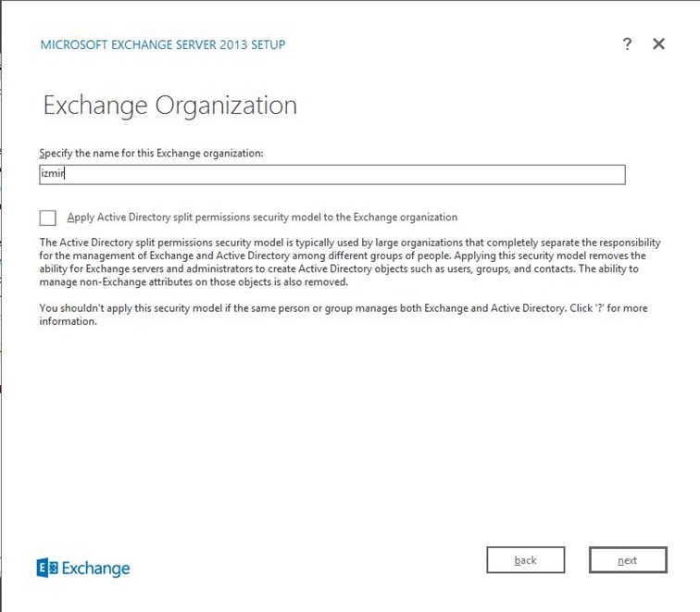Click the 'Exchange Organization' page heading
Image resolution: width=700 pixels, height=612 pixels.
pyautogui.click(x=170, y=105)
